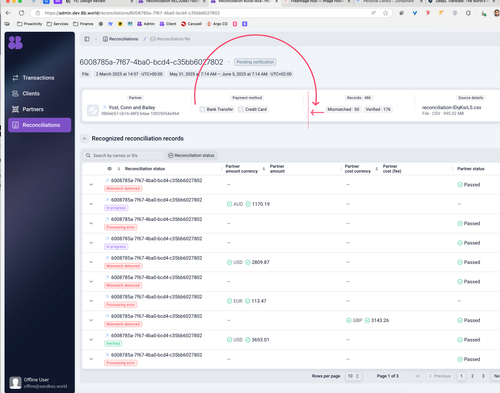Open link icon on EUR 113.47 row

tap(107, 296)
